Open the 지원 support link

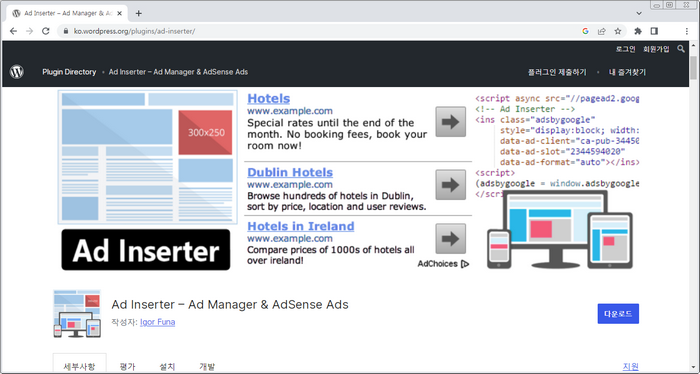pos(631,366)
